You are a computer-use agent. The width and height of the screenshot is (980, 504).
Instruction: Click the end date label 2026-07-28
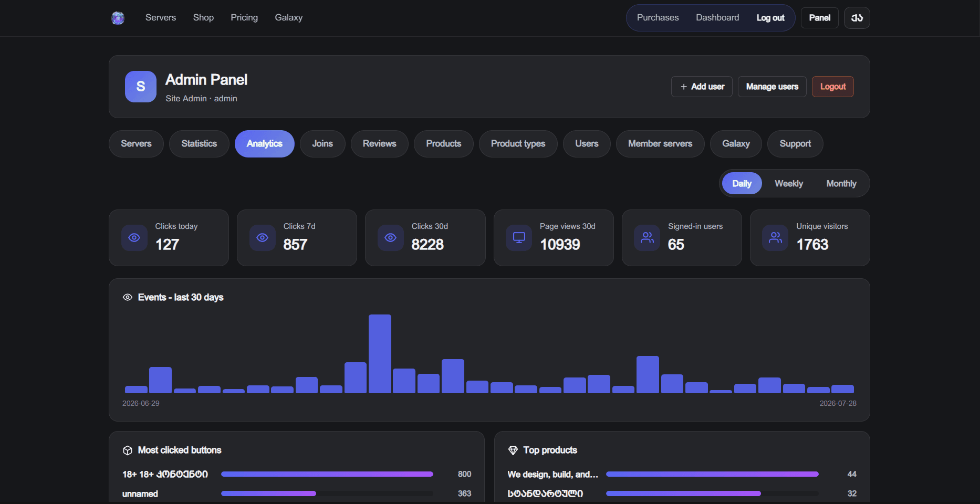[838, 403]
